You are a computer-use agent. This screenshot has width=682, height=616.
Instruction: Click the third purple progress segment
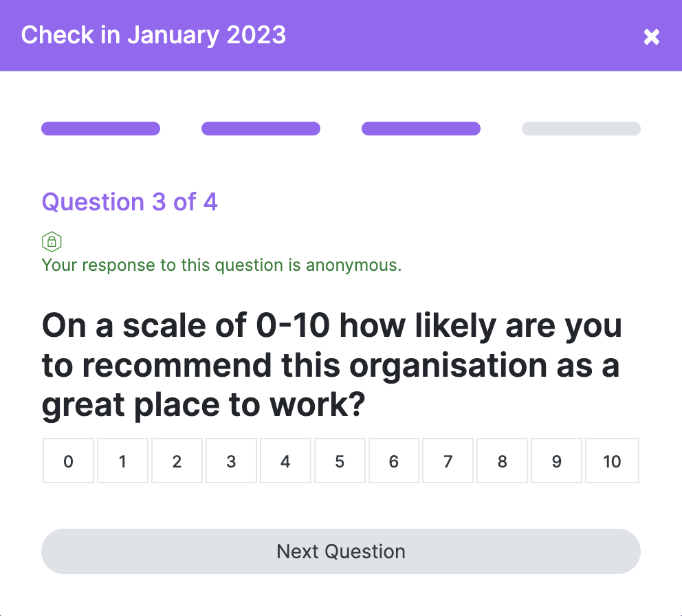point(421,129)
